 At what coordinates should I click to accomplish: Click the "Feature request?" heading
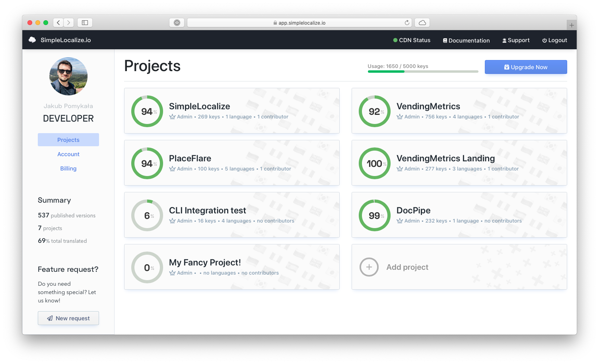tap(68, 269)
